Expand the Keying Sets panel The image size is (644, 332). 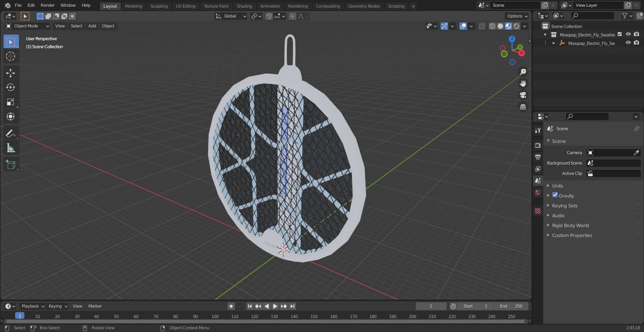click(x=565, y=205)
